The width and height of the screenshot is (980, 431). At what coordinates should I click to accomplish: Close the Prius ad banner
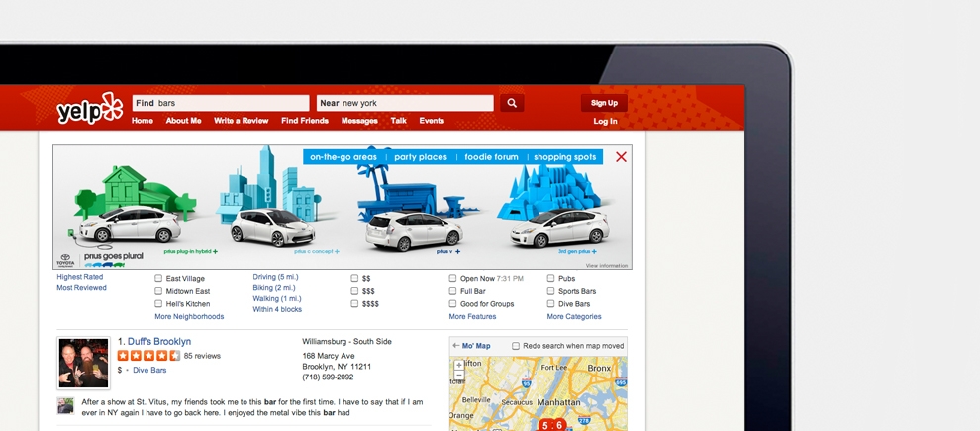621,157
